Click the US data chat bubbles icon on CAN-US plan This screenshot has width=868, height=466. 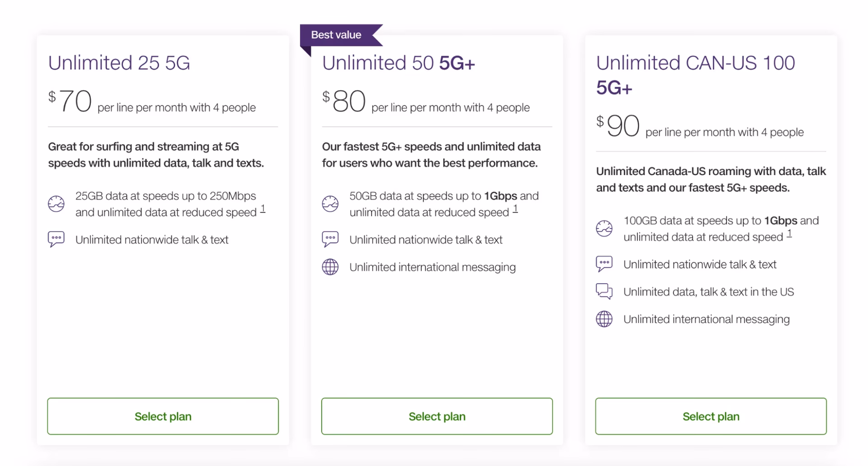pyautogui.click(x=604, y=291)
